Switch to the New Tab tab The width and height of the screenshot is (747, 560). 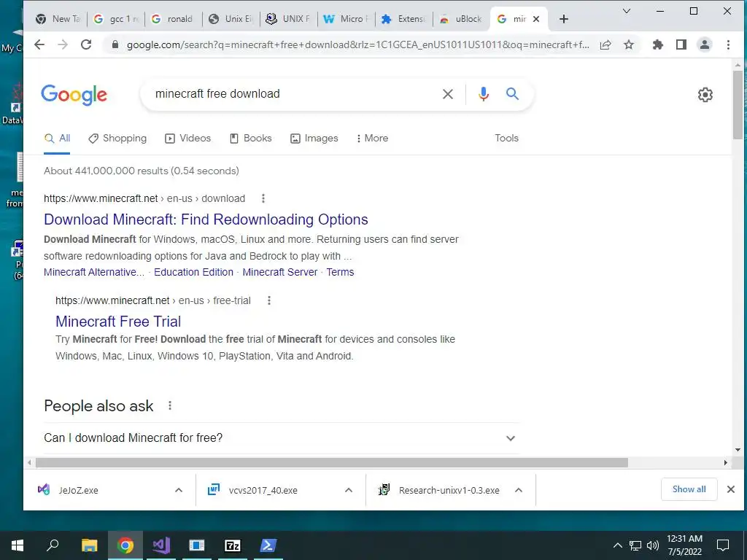(x=58, y=19)
